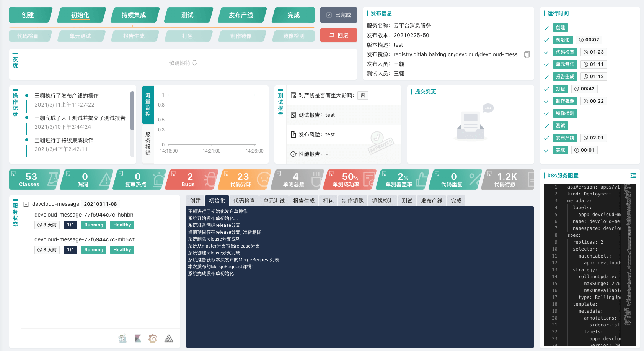Open the 漏洞 vulnerabilities metric card
Screen dimensions: 644x351
[87, 180]
